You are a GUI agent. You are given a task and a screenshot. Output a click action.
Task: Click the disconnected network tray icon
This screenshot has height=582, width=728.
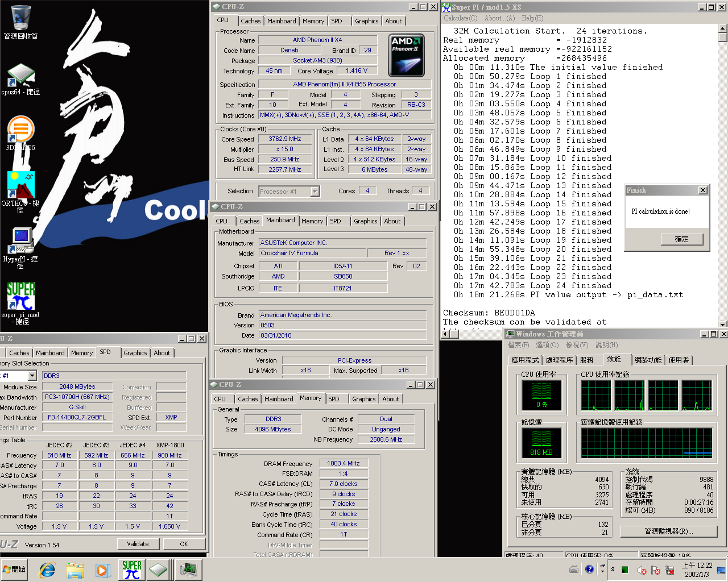(669, 570)
